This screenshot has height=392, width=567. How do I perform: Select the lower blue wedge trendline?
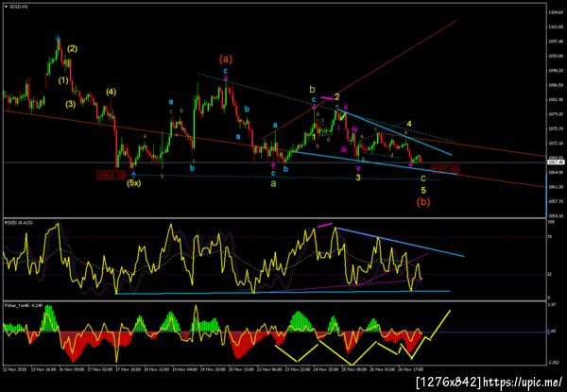point(376,163)
